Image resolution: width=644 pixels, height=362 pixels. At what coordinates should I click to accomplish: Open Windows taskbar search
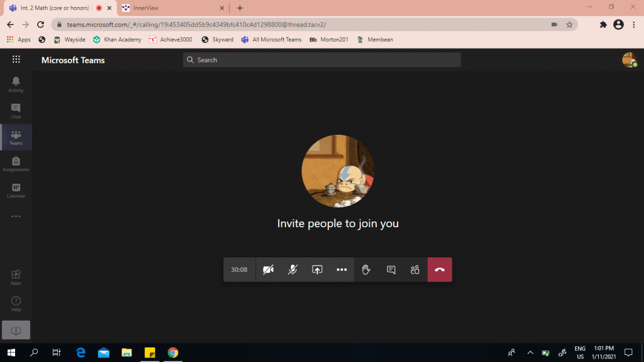click(34, 352)
